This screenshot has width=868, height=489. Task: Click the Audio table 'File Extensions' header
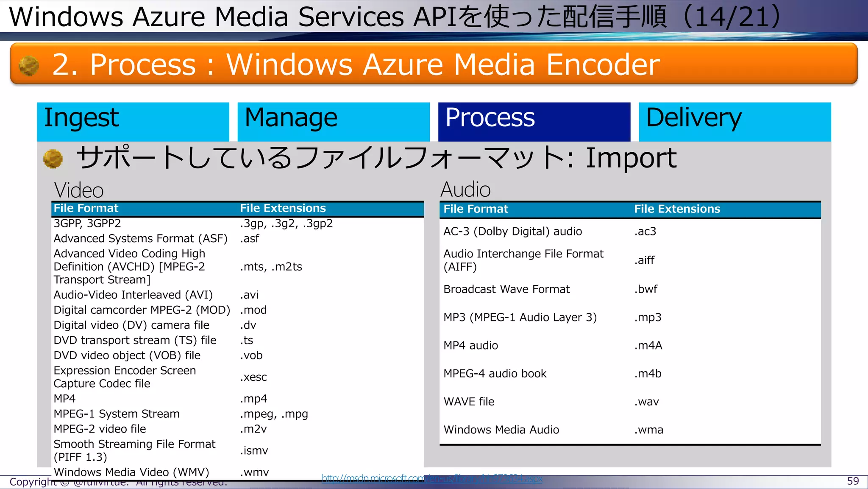(677, 209)
